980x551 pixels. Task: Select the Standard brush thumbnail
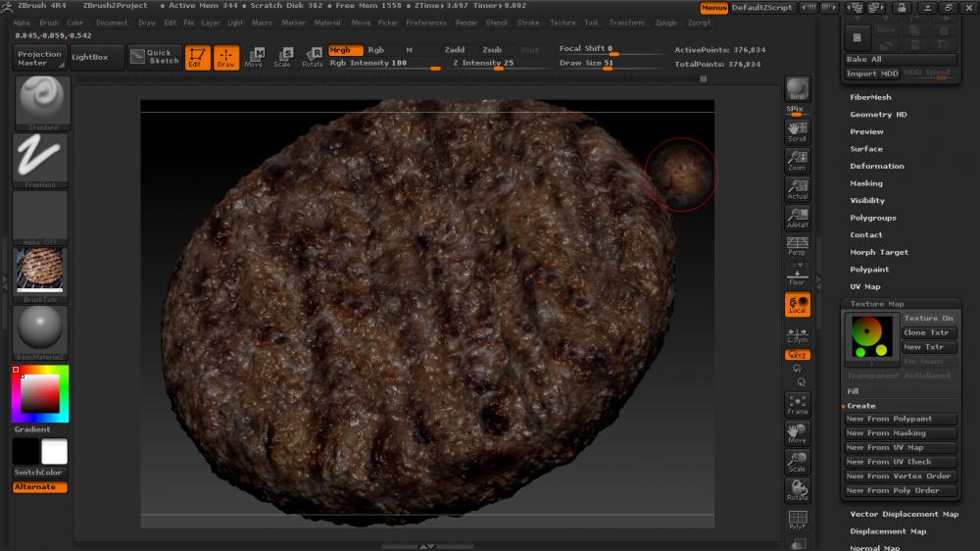point(40,101)
